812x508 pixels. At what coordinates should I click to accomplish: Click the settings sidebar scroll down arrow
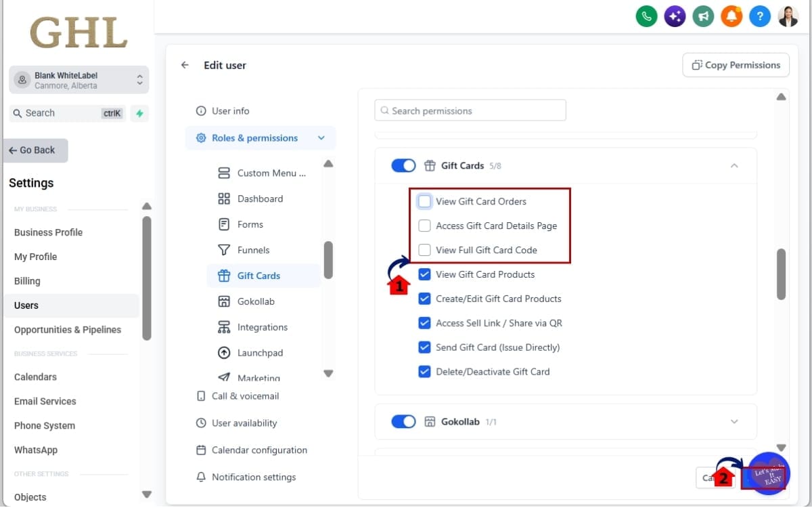147,494
